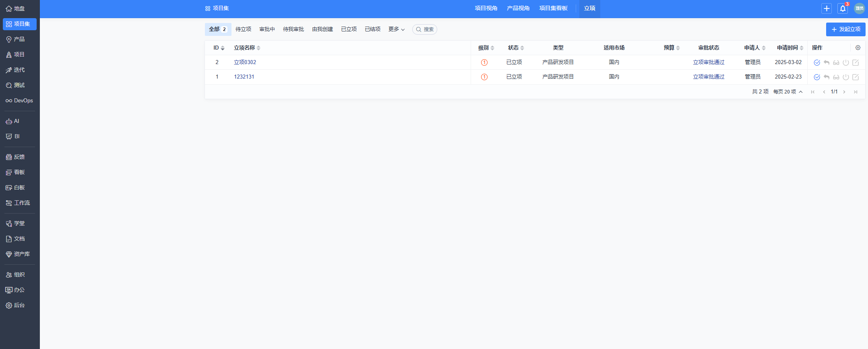Select the 待我审批 filter tab
Screen dimensions: 868x349
(x=293, y=29)
